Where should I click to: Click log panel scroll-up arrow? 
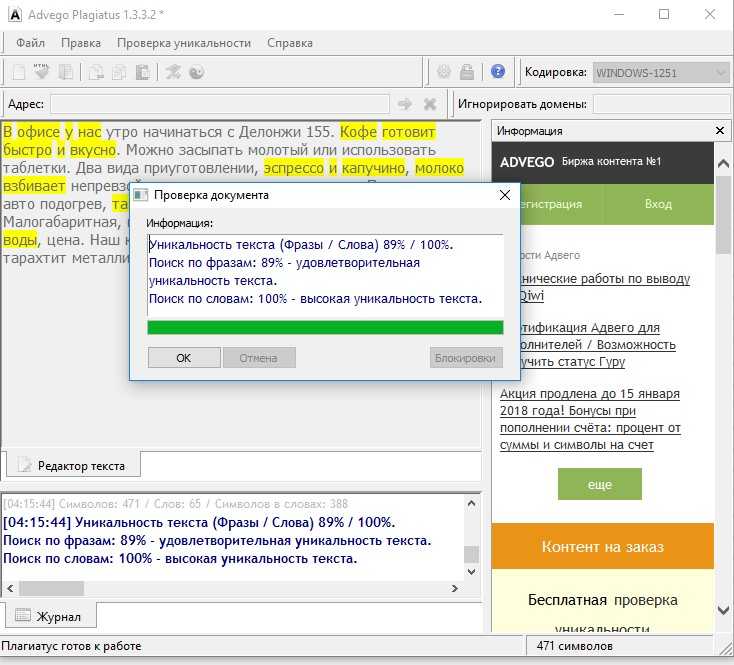(471, 503)
